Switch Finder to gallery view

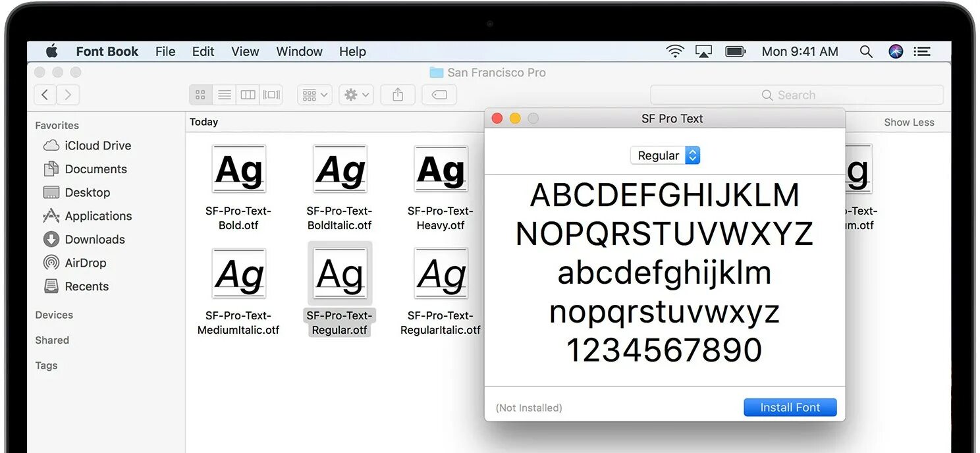271,95
